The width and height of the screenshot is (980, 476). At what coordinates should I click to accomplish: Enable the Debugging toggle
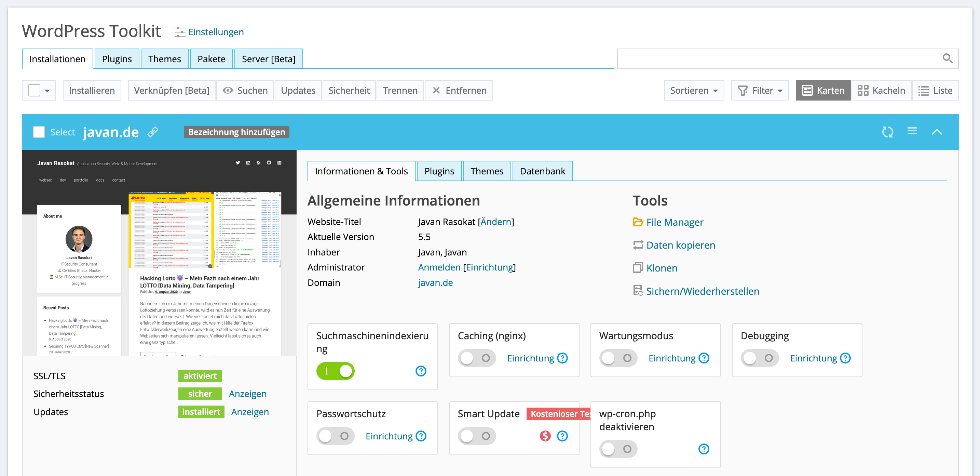pyautogui.click(x=760, y=358)
